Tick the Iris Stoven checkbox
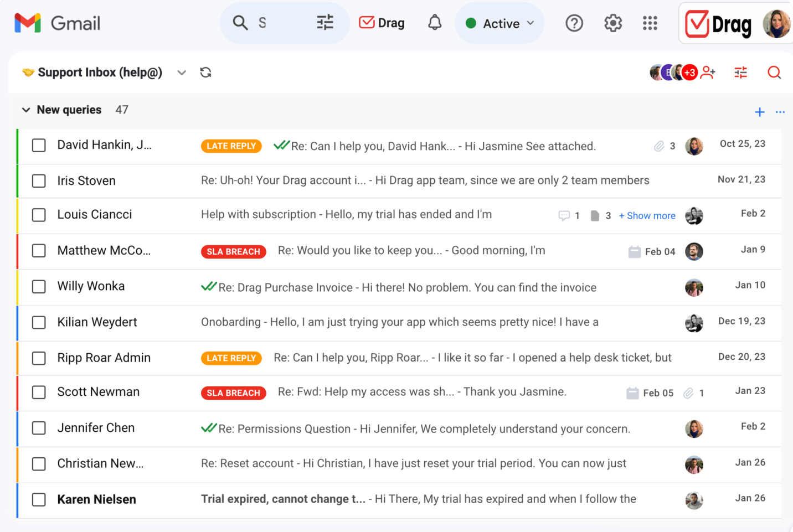 tap(39, 181)
